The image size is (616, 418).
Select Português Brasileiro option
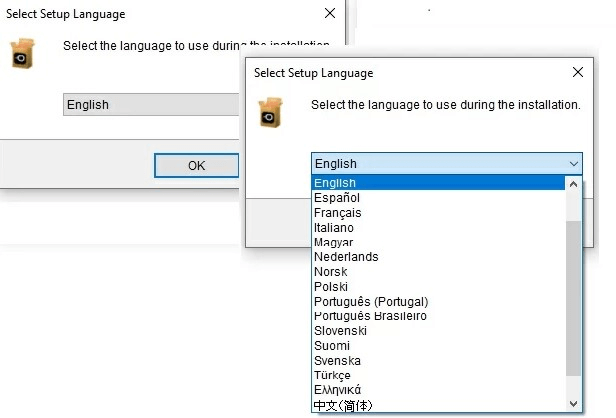click(370, 316)
